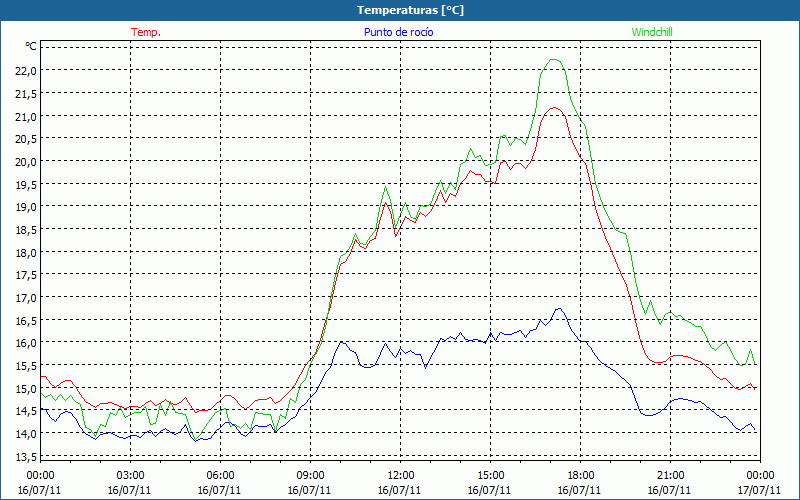Image resolution: width=800 pixels, height=500 pixels.
Task: Click the '14,0' y-axis value
Action: click(27, 434)
